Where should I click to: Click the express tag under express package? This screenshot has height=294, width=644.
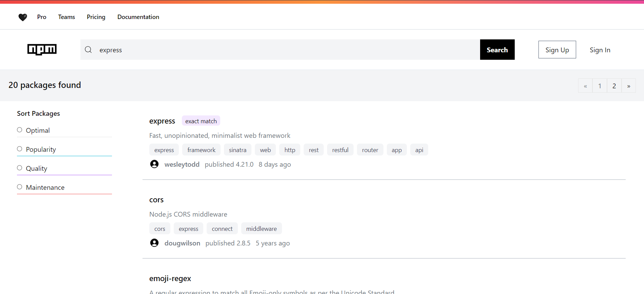(x=164, y=150)
